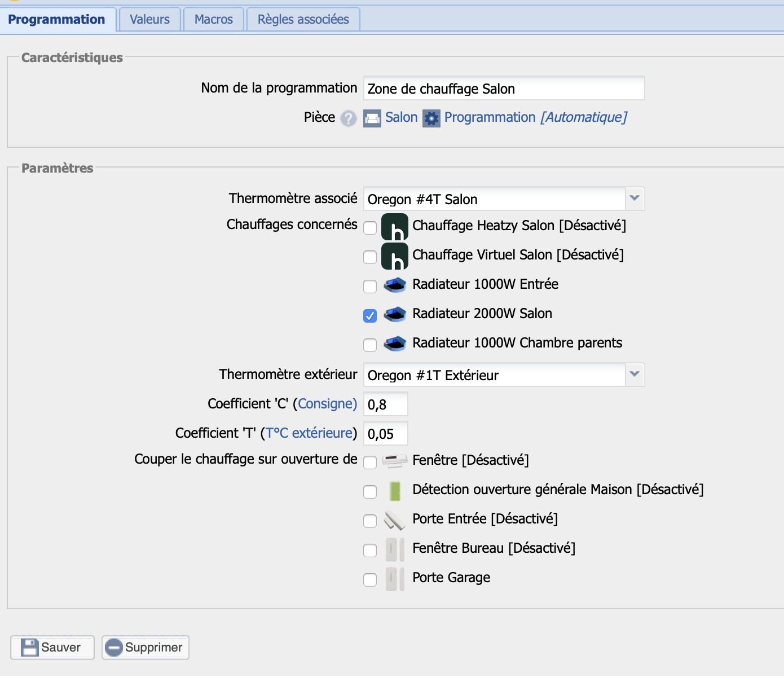Click the Nom de la programmation text field
The height and width of the screenshot is (678, 784).
[x=503, y=89]
